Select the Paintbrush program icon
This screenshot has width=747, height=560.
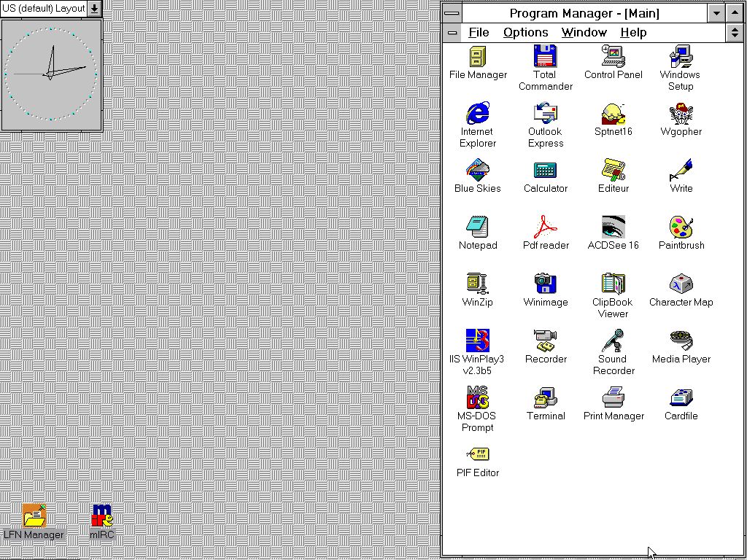coord(681,227)
